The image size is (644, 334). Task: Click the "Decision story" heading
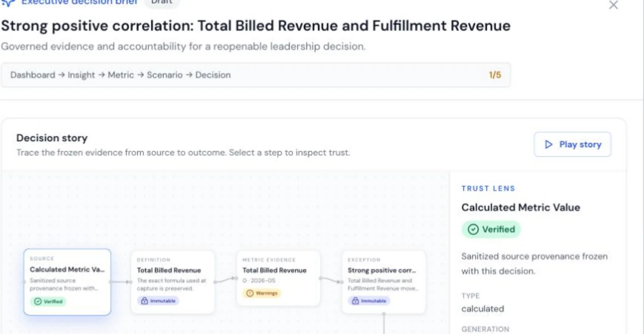(x=52, y=138)
